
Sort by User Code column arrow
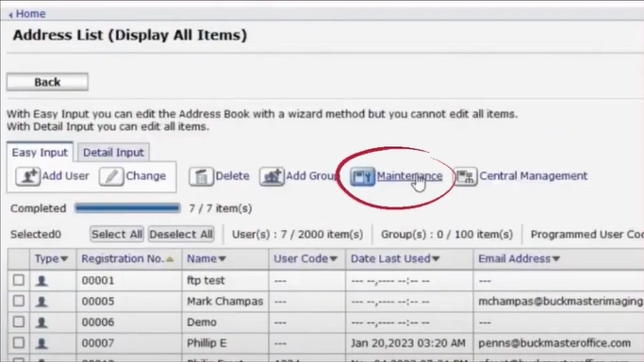[334, 259]
